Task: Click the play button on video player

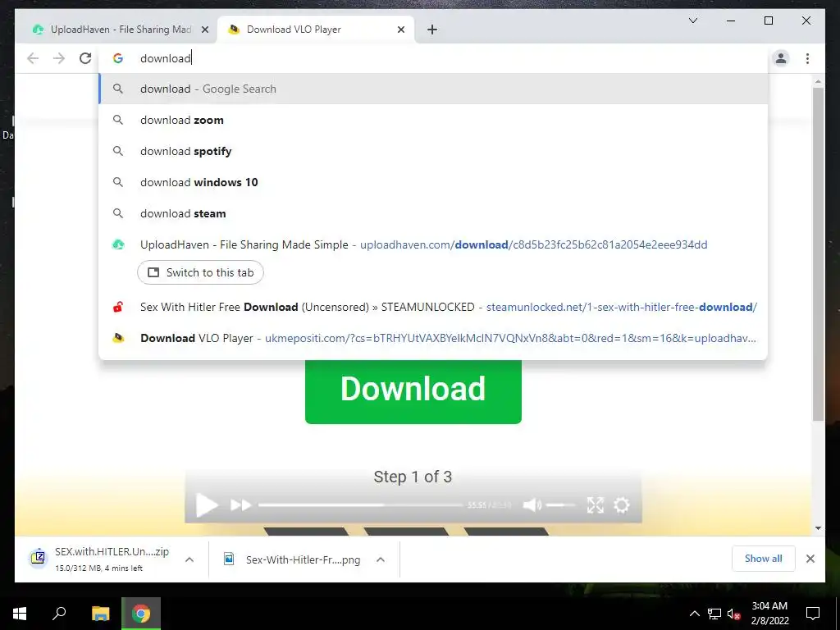Action: click(x=206, y=505)
